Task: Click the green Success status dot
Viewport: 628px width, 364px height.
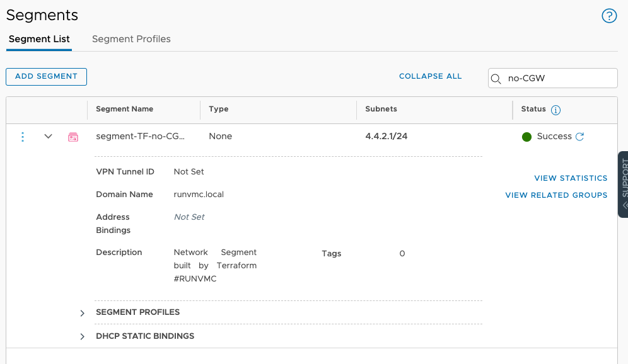Action: point(527,137)
